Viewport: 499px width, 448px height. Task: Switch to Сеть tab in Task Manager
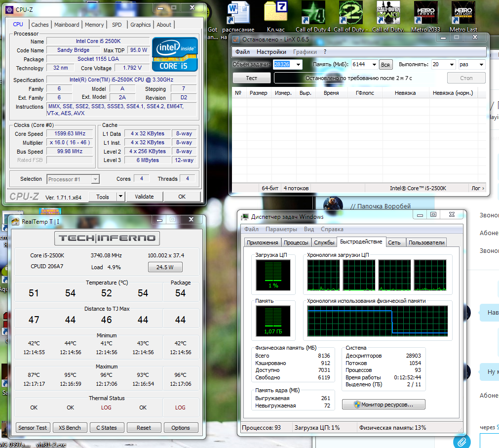pyautogui.click(x=394, y=243)
